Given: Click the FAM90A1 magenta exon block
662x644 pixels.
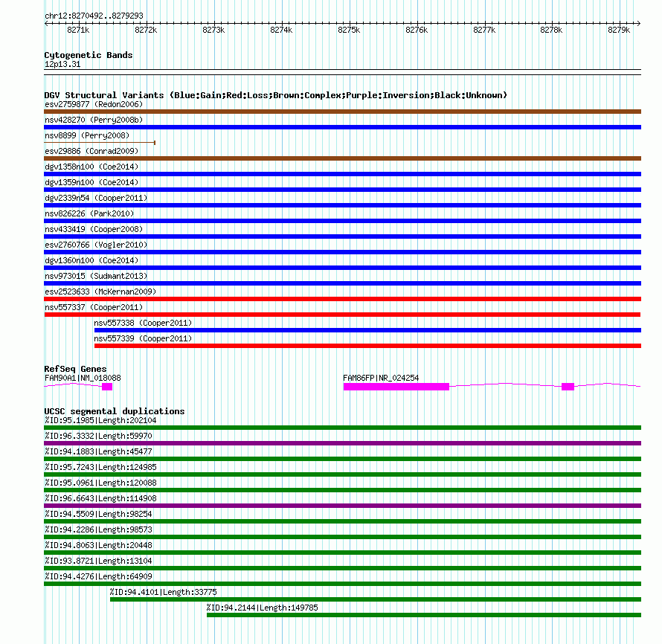Looking at the screenshot, I should (x=107, y=387).
